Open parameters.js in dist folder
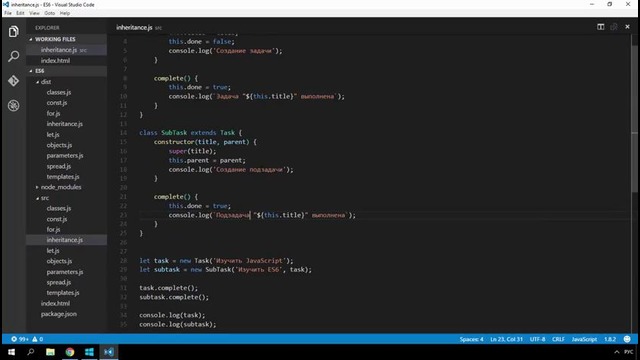640x360 pixels. pyautogui.click(x=67, y=156)
